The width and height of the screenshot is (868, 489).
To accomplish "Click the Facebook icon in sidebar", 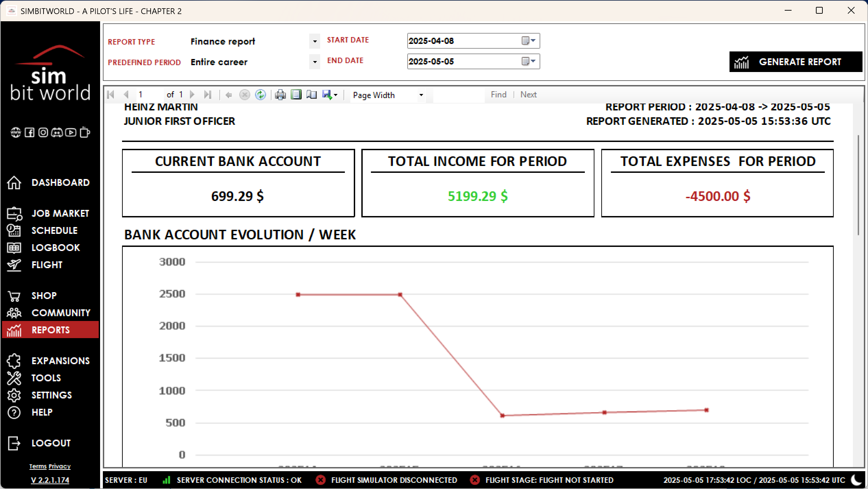I will (29, 132).
